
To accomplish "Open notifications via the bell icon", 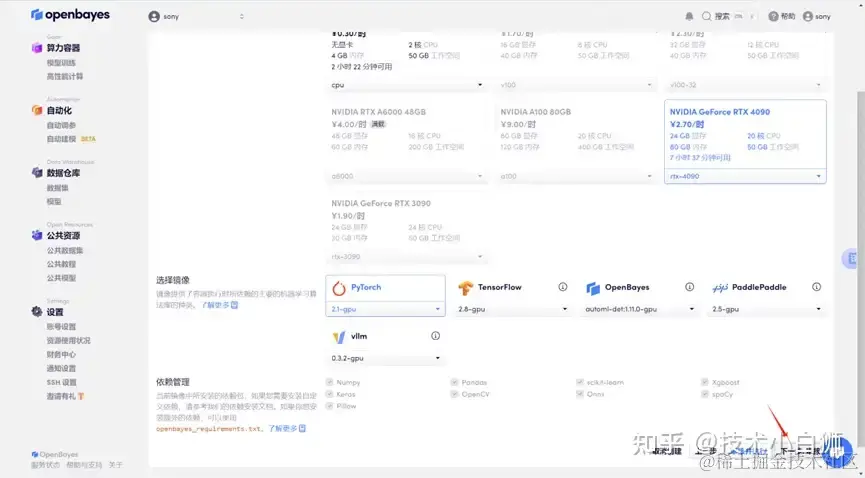I will pos(689,17).
